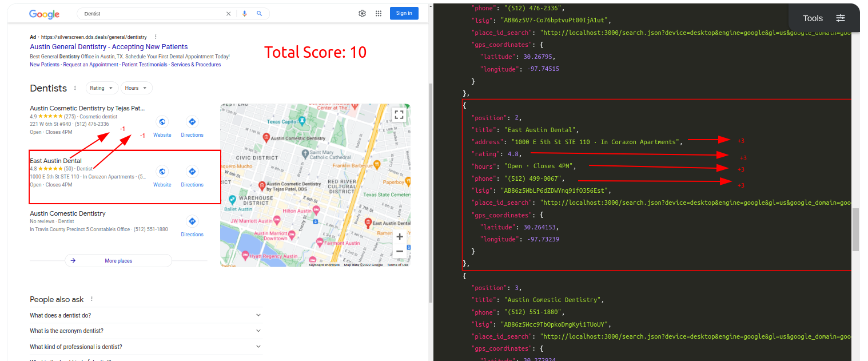868x361 pixels.
Task: Expand 'What does a dentist do?' question
Action: pyautogui.click(x=146, y=315)
